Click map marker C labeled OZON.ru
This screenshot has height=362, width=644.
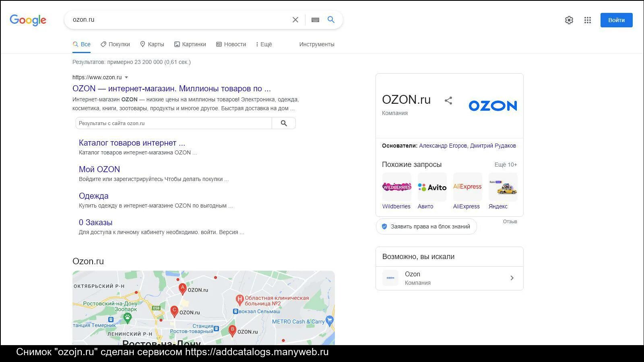174,312
